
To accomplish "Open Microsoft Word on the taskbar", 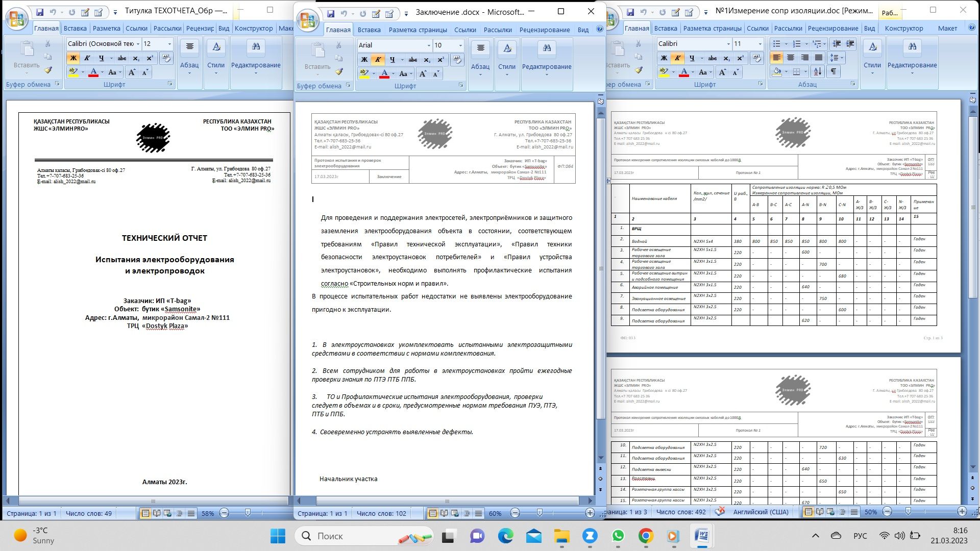I will [702, 536].
